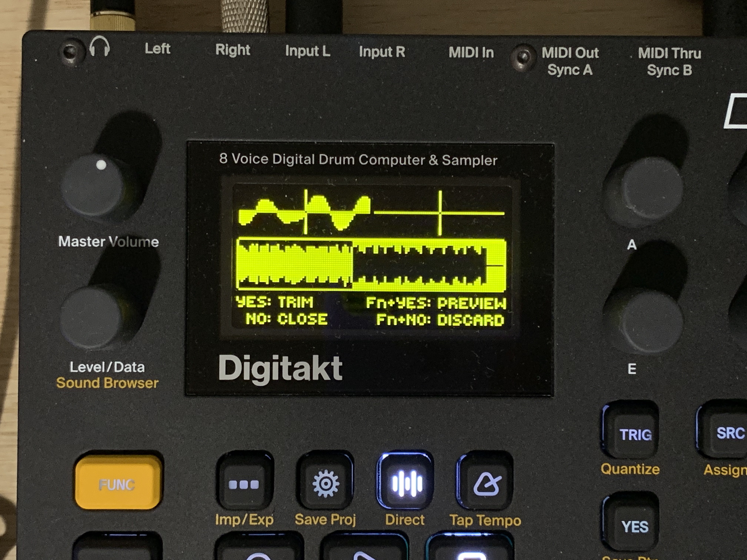Tap data encoder knob A

[650, 188]
